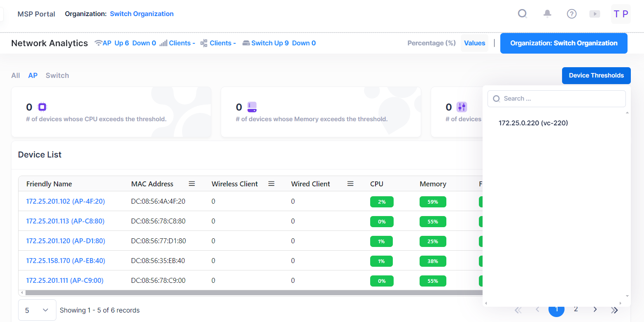644x322 pixels.
Task: Click MAC cell DC:08:56:4A:4F:20
Action: (x=158, y=201)
